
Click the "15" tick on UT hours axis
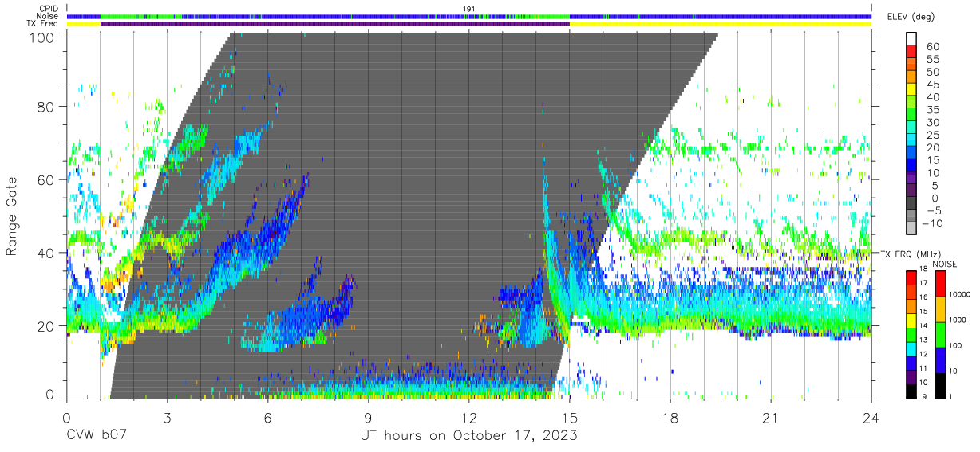point(570,418)
